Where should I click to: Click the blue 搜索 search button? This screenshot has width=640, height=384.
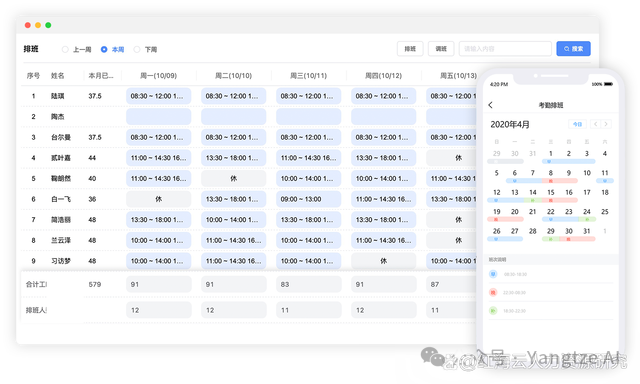click(x=573, y=49)
